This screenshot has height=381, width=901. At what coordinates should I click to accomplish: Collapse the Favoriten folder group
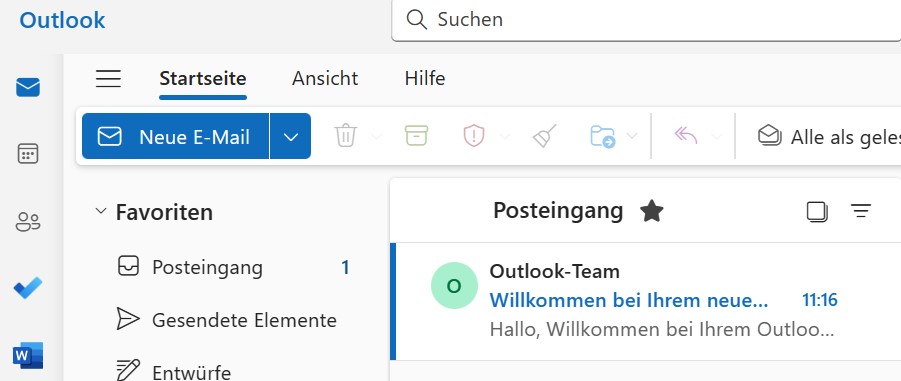(101, 211)
